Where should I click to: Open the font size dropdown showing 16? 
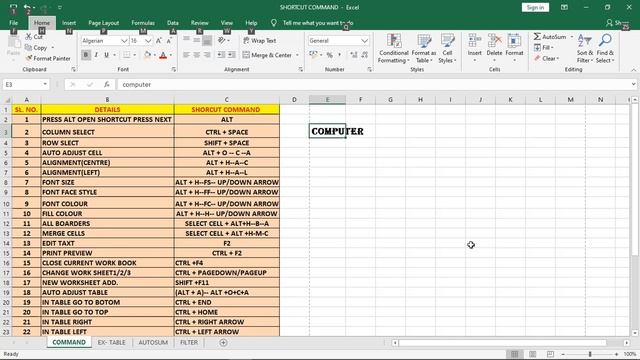[x=148, y=41]
